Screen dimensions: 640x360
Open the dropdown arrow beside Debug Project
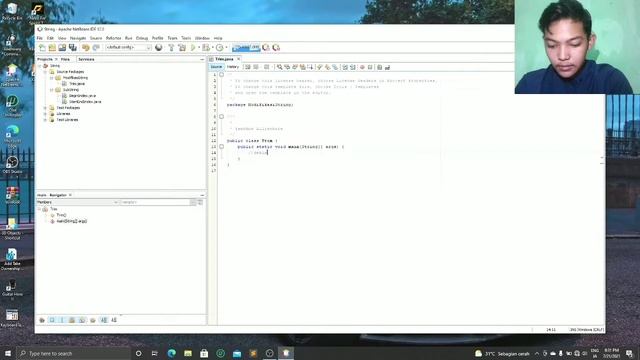pyautogui.click(x=213, y=48)
